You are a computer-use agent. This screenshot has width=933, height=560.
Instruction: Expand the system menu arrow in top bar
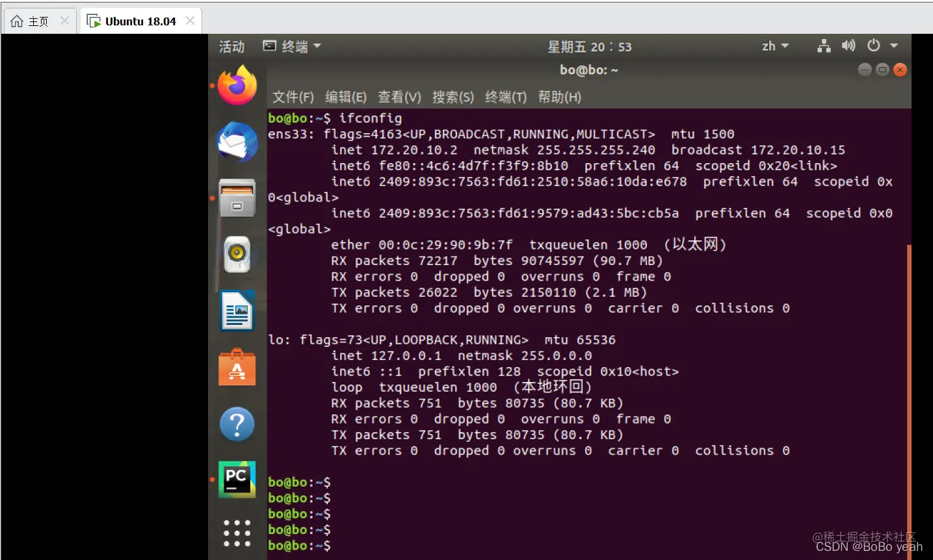894,46
